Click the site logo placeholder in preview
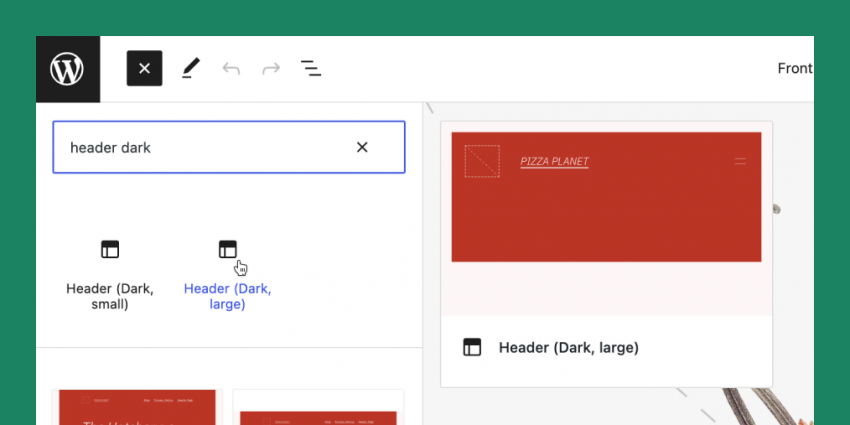Image resolution: width=850 pixels, height=425 pixels. click(x=482, y=162)
